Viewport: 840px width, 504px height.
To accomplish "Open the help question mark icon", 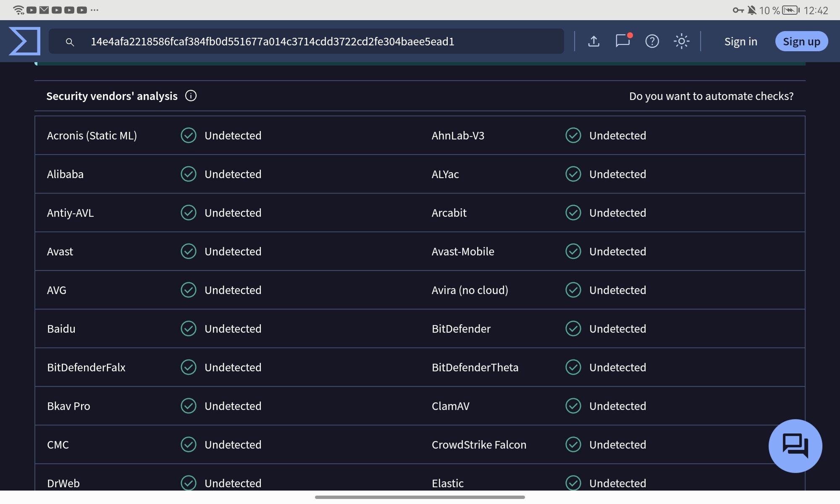I will tap(652, 41).
